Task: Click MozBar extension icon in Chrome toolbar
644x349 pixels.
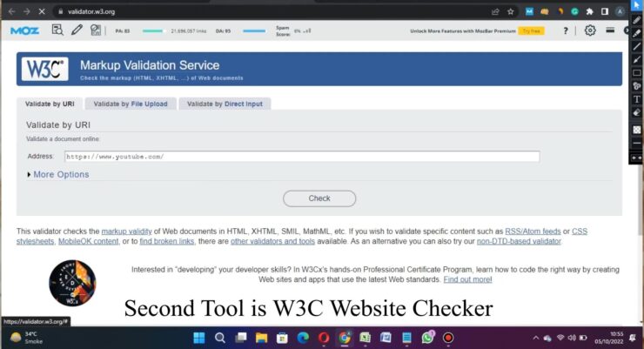Action: coord(529,11)
